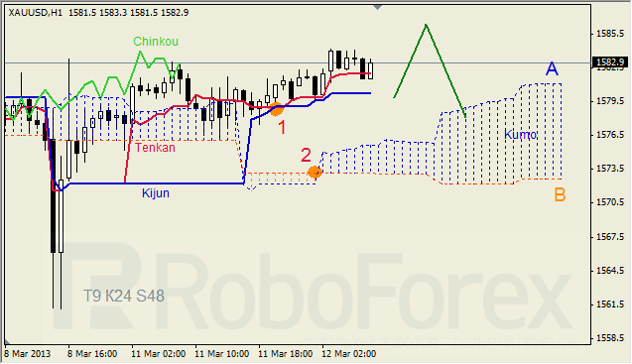Click the 11 Mar 10:00 time label
Image resolution: width=632 pixels, height=364 pixels.
221,354
